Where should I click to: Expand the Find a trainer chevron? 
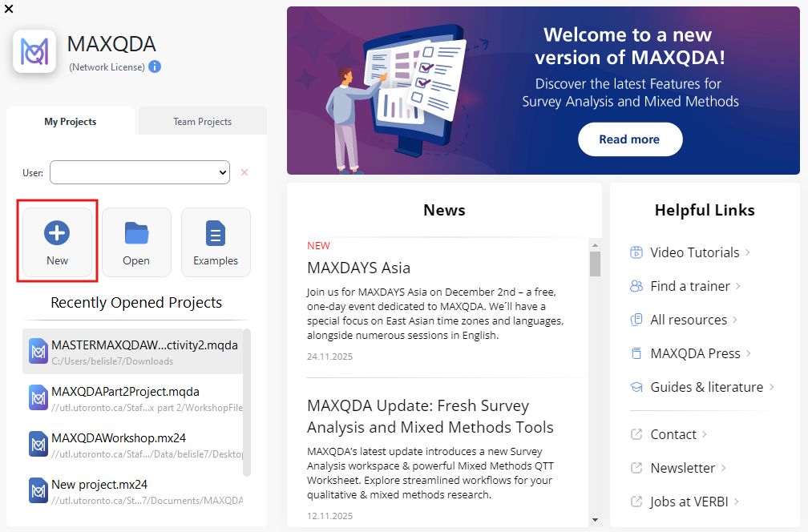point(738,286)
